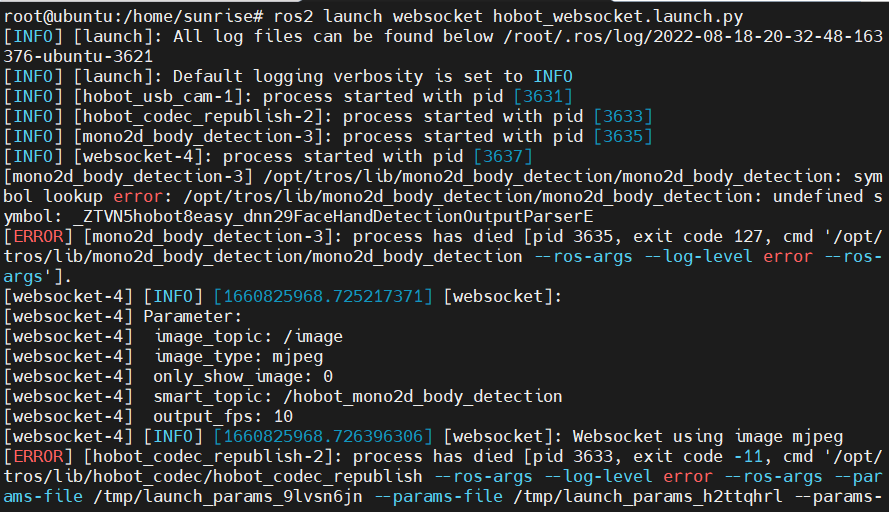Click the ros2 launch command text

point(509,16)
